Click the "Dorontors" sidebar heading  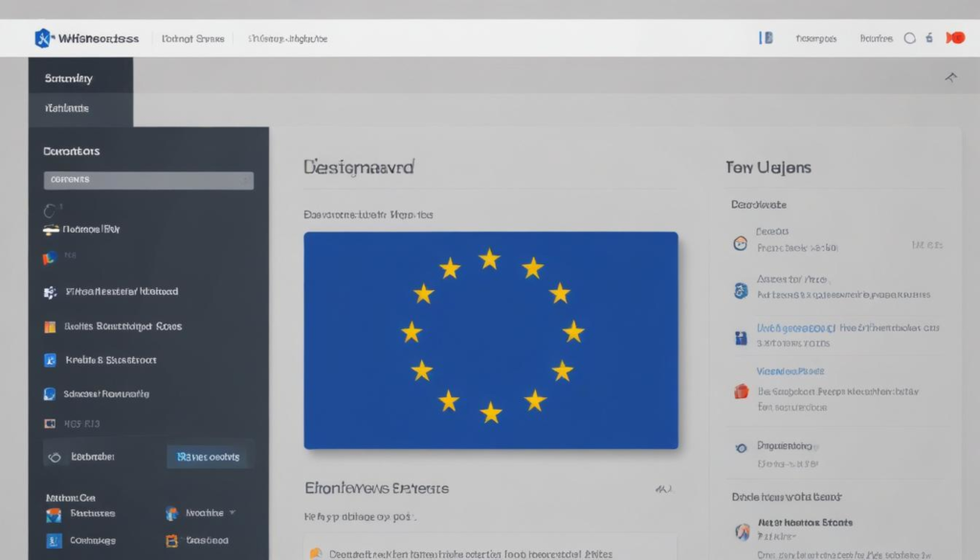[71, 151]
